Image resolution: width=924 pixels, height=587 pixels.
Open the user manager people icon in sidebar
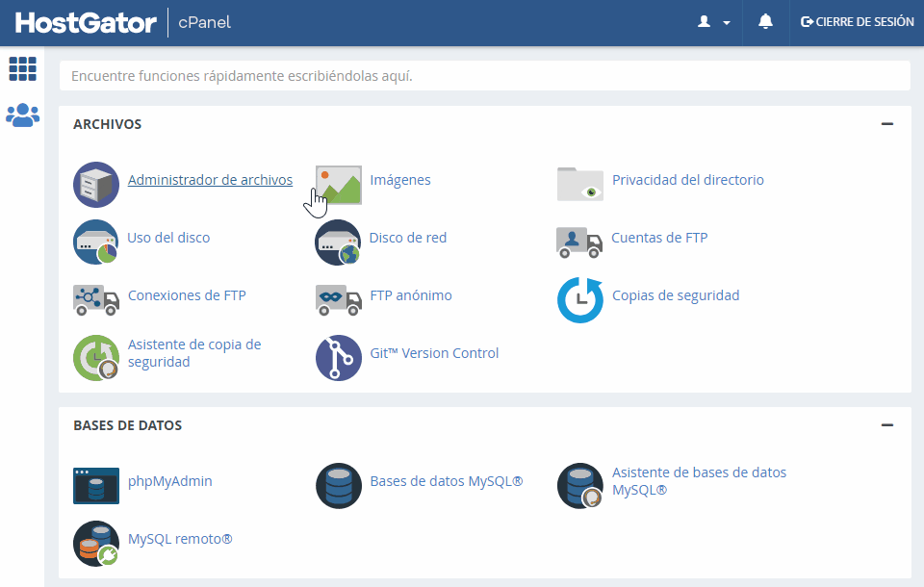click(x=22, y=115)
